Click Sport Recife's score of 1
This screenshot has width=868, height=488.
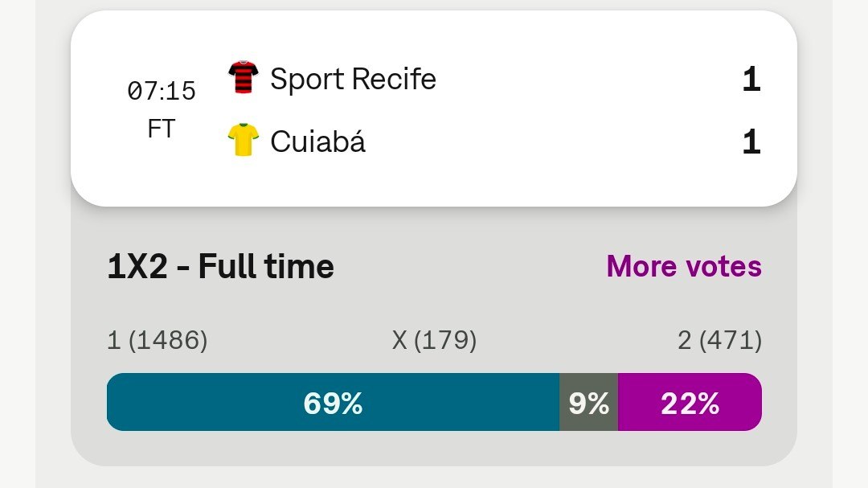tap(751, 80)
